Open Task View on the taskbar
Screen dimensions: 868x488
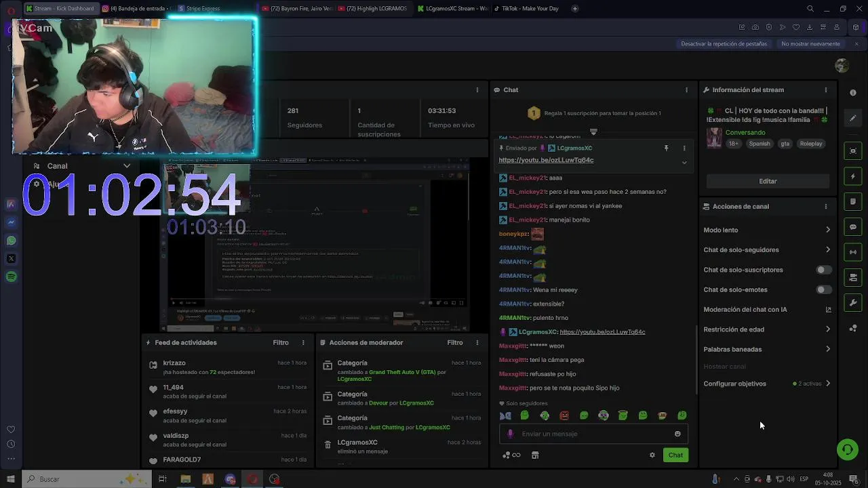click(163, 479)
